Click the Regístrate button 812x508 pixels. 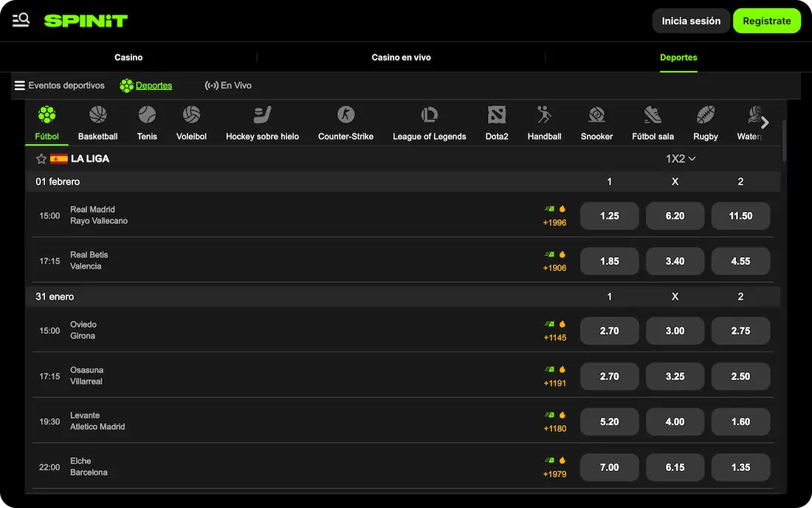[766, 21]
